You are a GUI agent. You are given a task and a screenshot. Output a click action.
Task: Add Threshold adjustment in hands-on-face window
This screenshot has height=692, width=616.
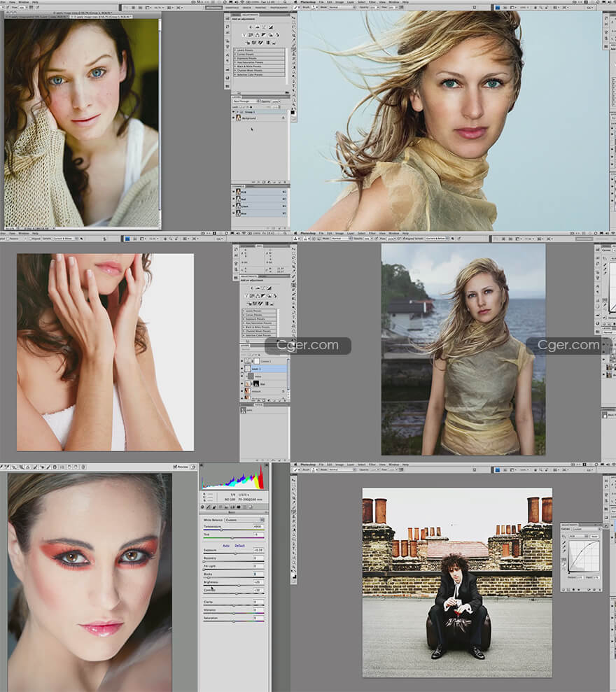click(261, 303)
